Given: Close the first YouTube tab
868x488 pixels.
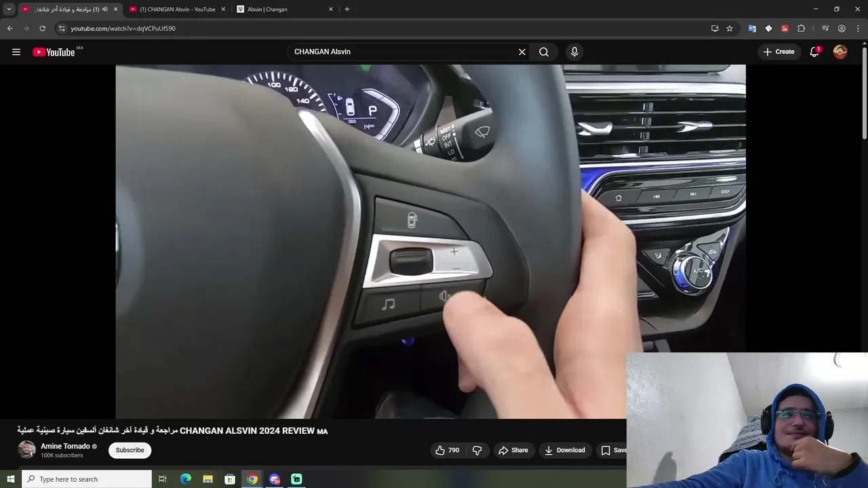Looking at the screenshot, I should pos(115,9).
